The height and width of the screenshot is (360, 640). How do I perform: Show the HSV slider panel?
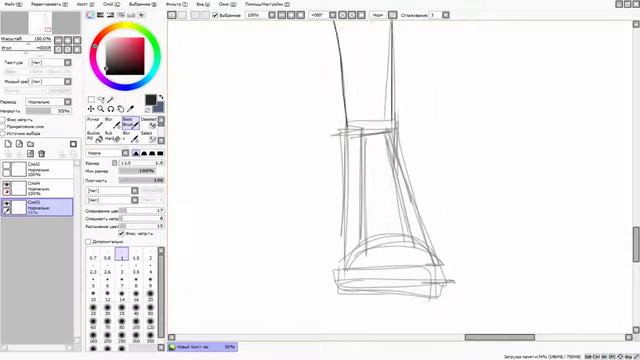(110, 15)
